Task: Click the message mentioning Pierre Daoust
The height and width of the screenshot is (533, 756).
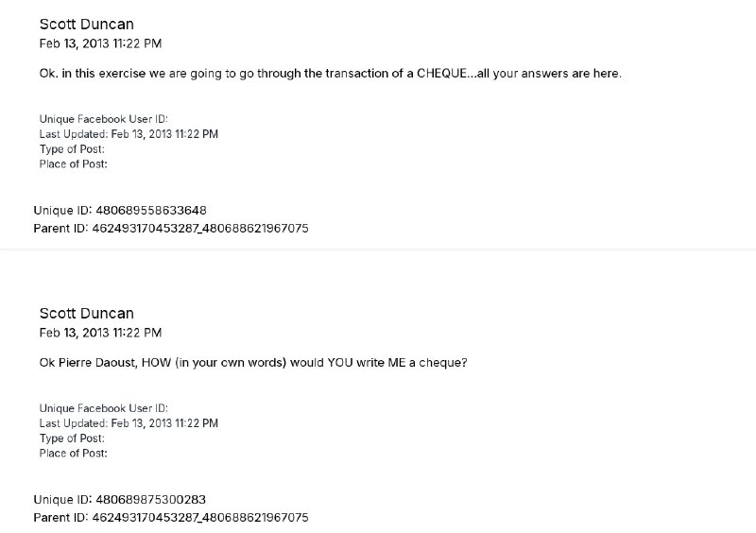Action: 253,363
